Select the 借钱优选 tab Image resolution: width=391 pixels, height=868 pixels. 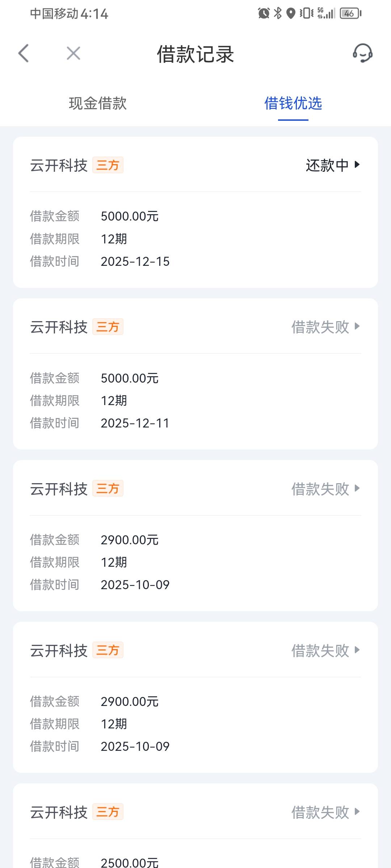pos(293,103)
